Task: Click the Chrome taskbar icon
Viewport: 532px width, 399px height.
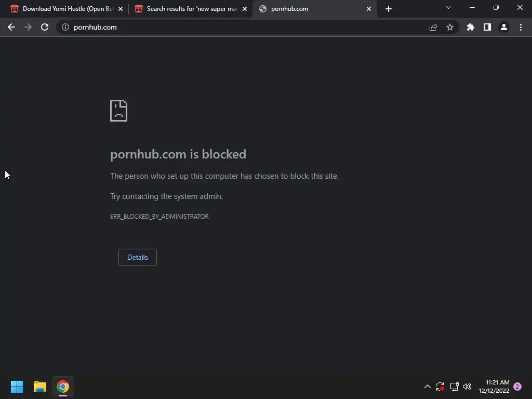Action: (63, 387)
